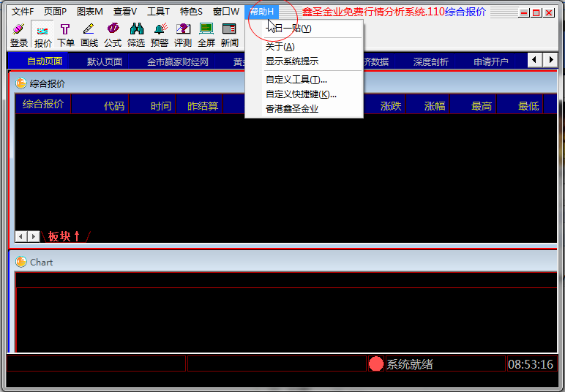Select the 报价 quotes toolbar icon
This screenshot has width=565, height=392.
42,35
